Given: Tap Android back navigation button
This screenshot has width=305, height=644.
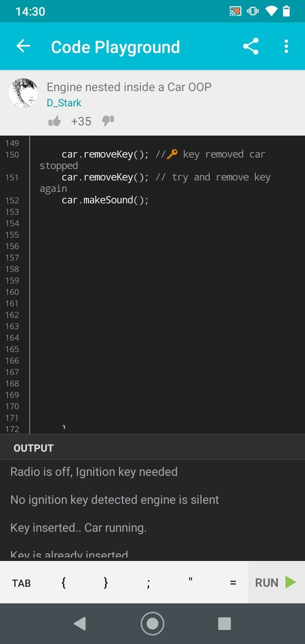Looking at the screenshot, I should [80, 623].
